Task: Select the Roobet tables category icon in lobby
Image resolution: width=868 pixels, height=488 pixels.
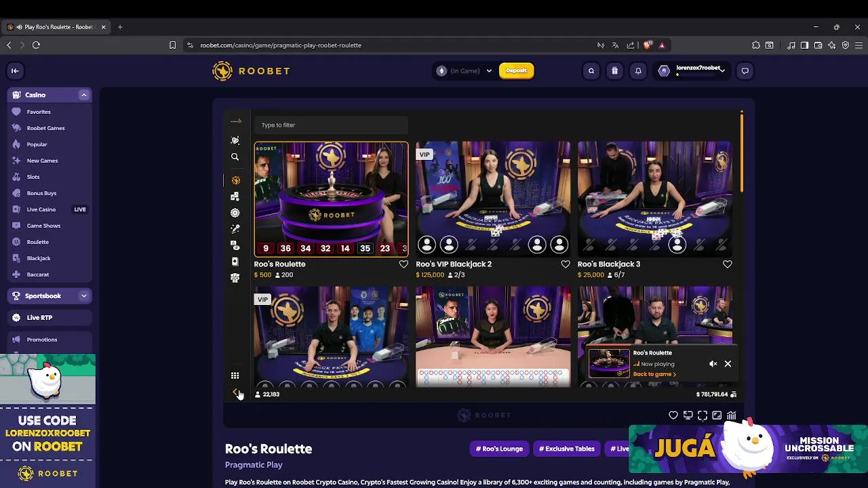Action: (x=235, y=180)
